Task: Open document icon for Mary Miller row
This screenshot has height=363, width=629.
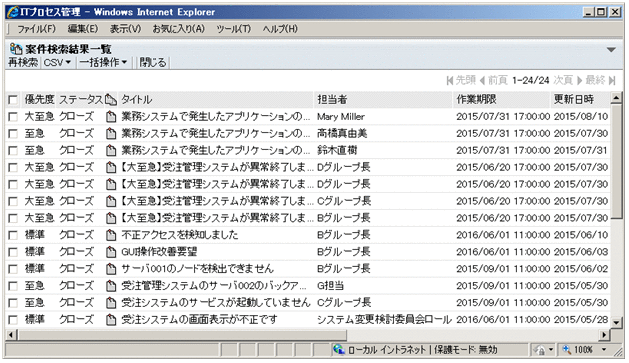Action: (x=111, y=117)
